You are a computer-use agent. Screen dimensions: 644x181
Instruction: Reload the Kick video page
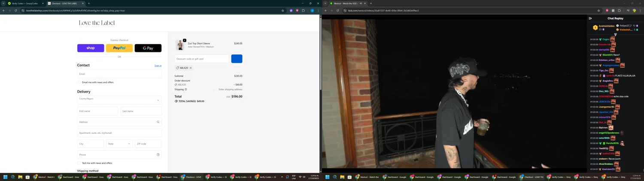click(x=338, y=10)
